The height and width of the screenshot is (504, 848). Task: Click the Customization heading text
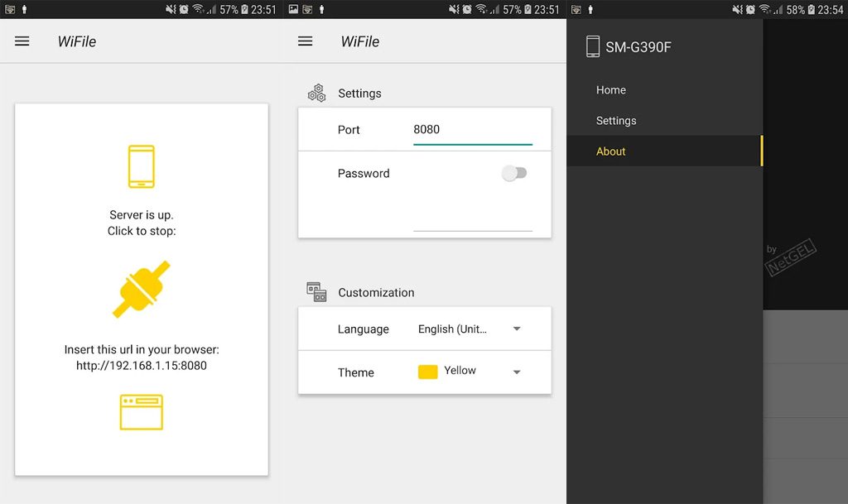pyautogui.click(x=376, y=292)
